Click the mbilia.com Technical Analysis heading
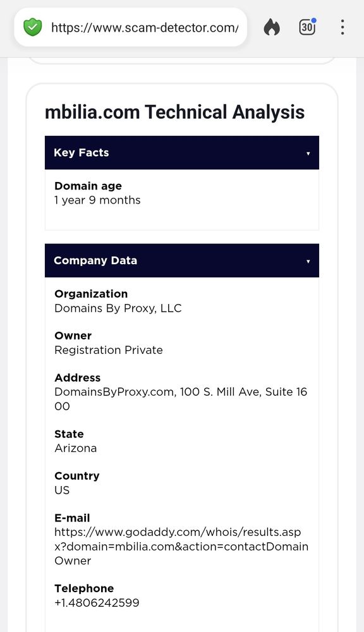This screenshot has height=632, width=364. pyautogui.click(x=174, y=112)
